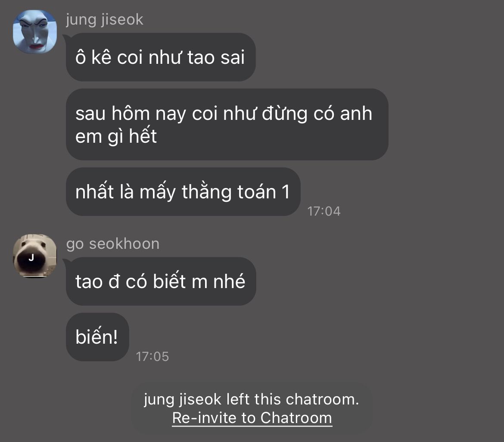
Task: Click the 17:05 timestamp
Action: point(152,357)
